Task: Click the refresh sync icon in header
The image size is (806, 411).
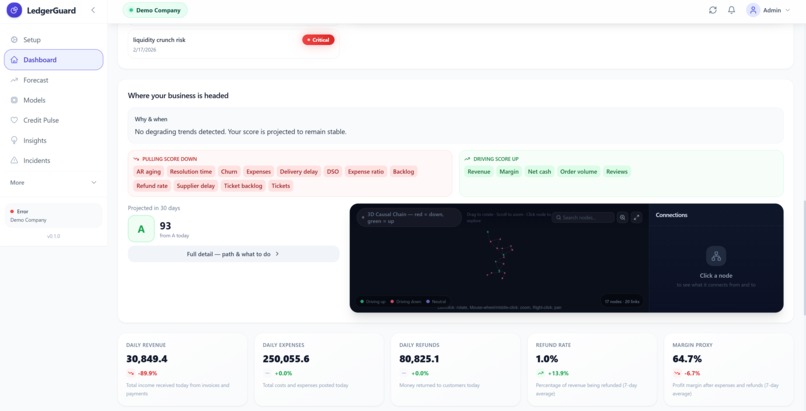Action: click(712, 10)
